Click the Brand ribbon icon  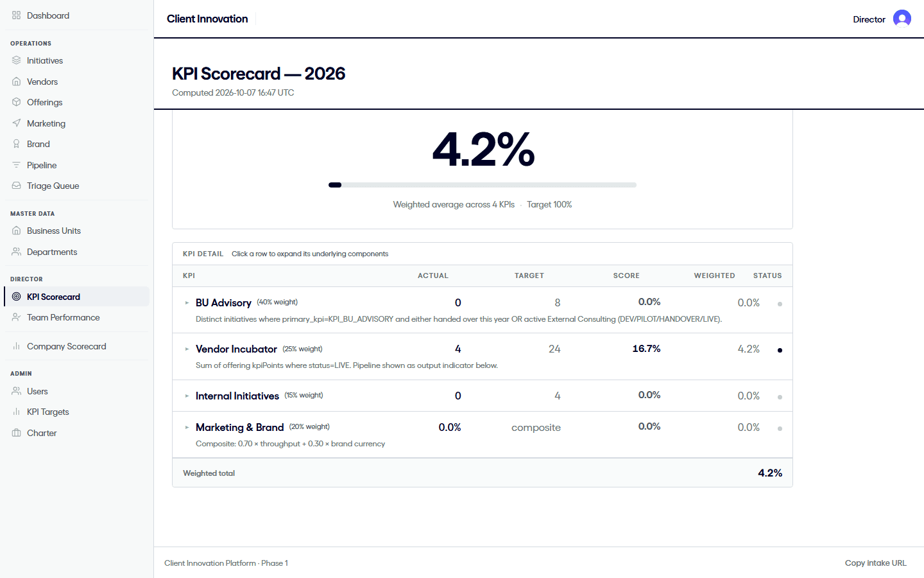pos(17,144)
